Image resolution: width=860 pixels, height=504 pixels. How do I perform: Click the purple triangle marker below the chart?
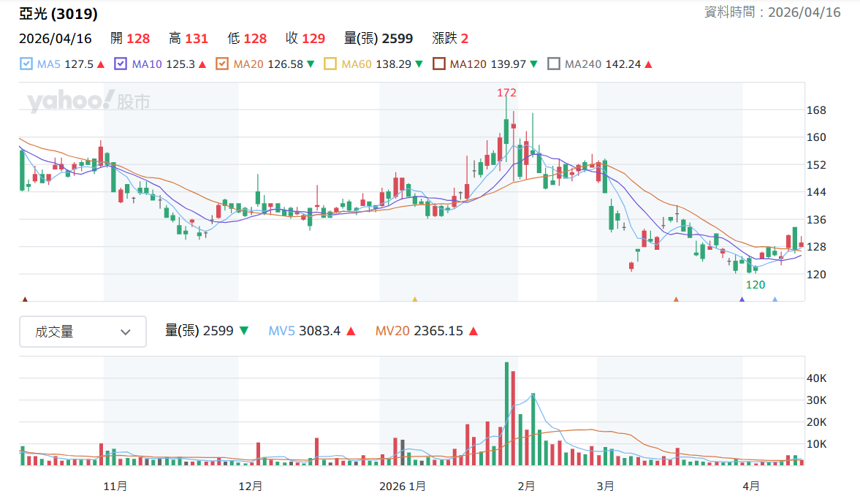[741, 298]
